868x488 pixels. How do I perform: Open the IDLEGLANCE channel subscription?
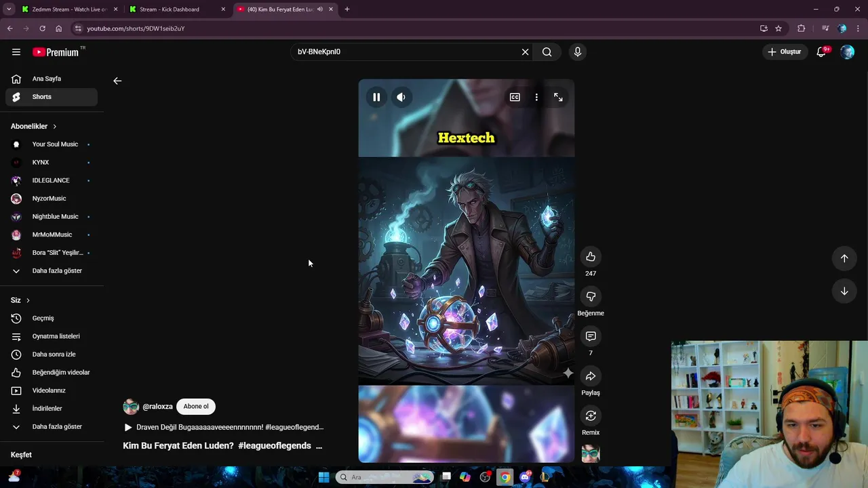coord(52,180)
